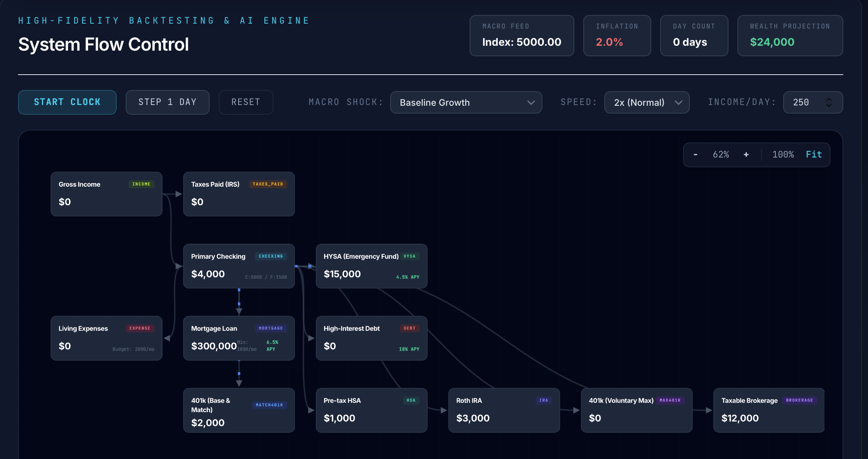868x459 pixels.
Task: Select the Roth IRA node
Action: click(504, 410)
